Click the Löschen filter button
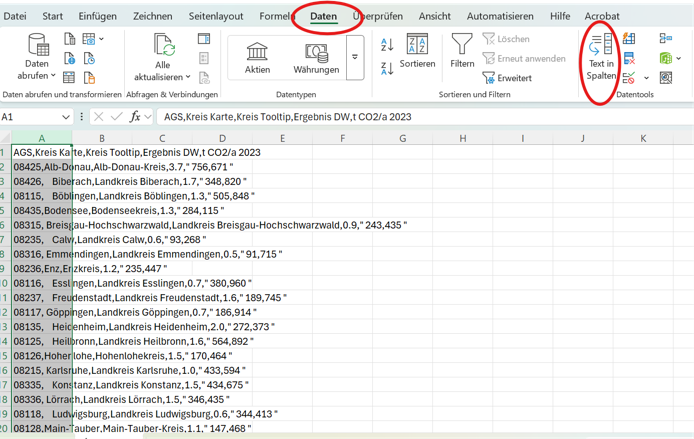The image size is (694, 439). [506, 39]
